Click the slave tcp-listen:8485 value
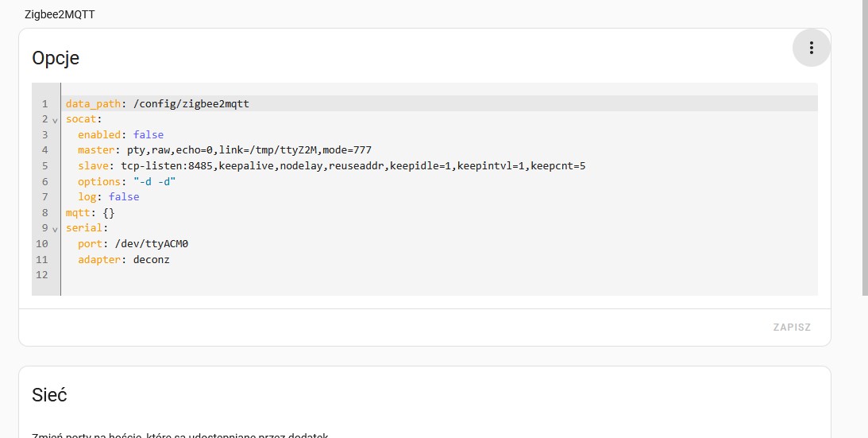Screen dimensions: 868x438 tap(353, 166)
